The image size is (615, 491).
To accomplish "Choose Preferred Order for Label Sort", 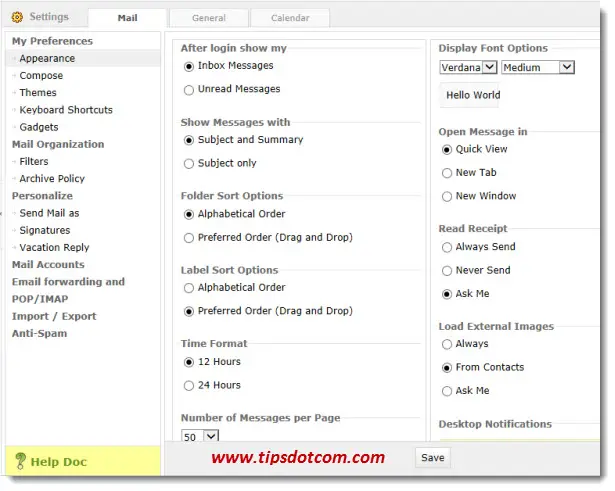I will pyautogui.click(x=189, y=312).
